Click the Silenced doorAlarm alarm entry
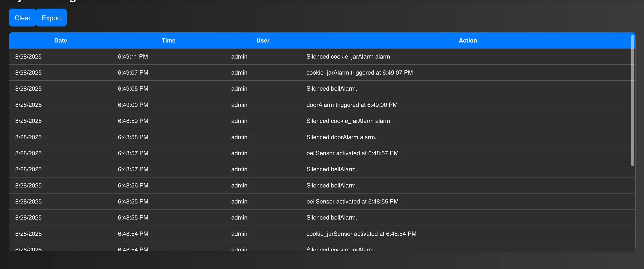 tap(341, 137)
